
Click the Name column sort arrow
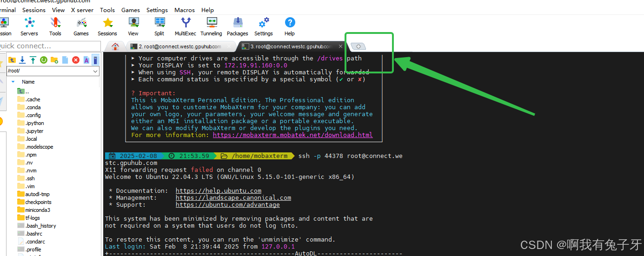pyautogui.click(x=13, y=82)
